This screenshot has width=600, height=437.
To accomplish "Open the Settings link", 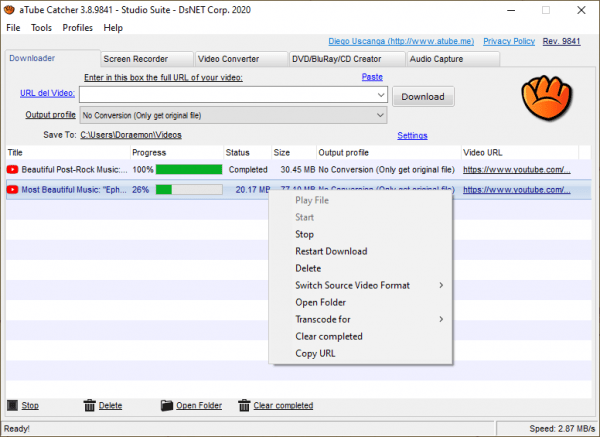I will tap(412, 135).
